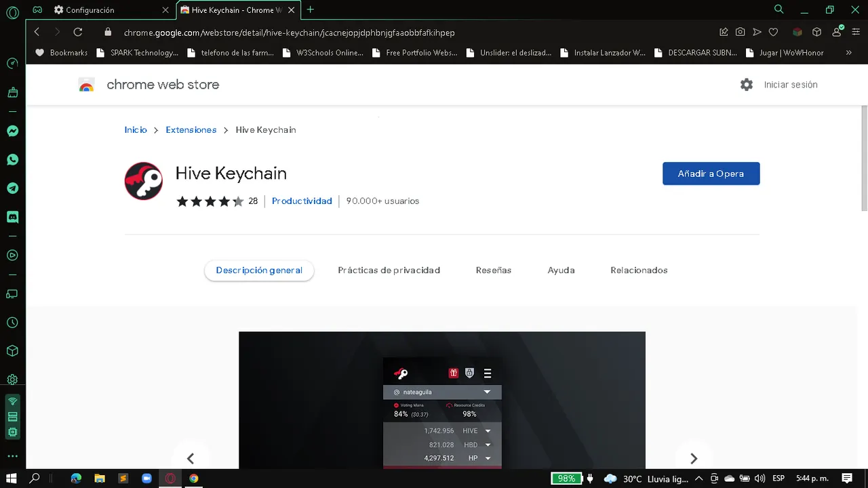Open GX Corner gamepad icon
The width and height of the screenshot is (868, 488).
(x=37, y=9)
